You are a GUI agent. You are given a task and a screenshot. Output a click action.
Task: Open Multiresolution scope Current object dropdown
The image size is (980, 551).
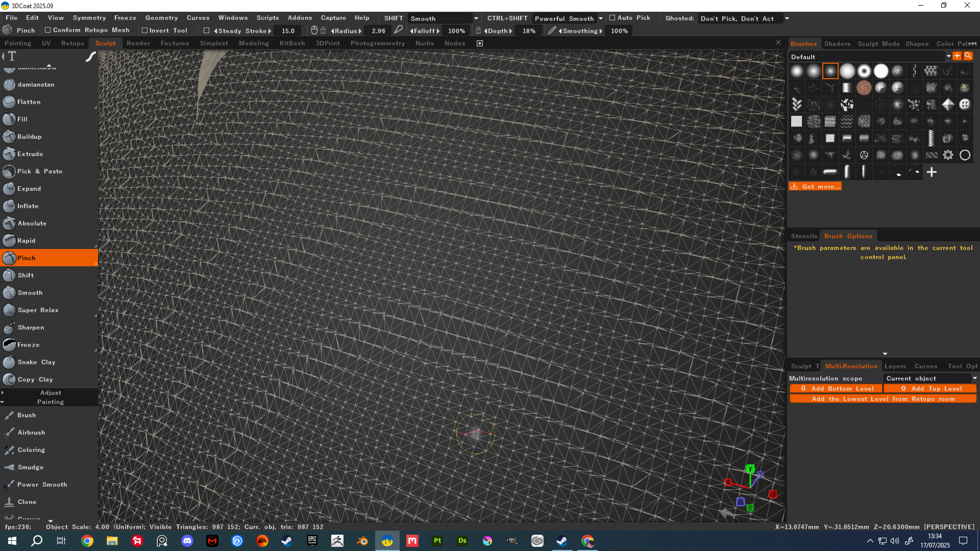(930, 379)
